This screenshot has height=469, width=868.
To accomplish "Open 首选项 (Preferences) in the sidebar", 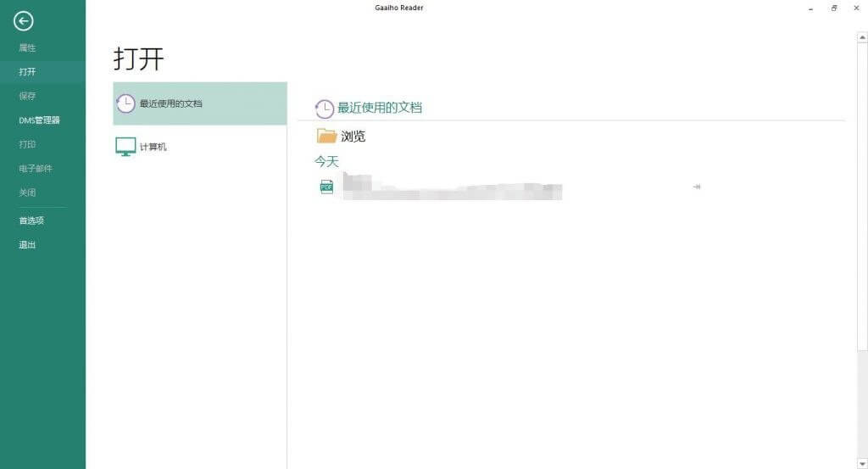I will pyautogui.click(x=31, y=221).
